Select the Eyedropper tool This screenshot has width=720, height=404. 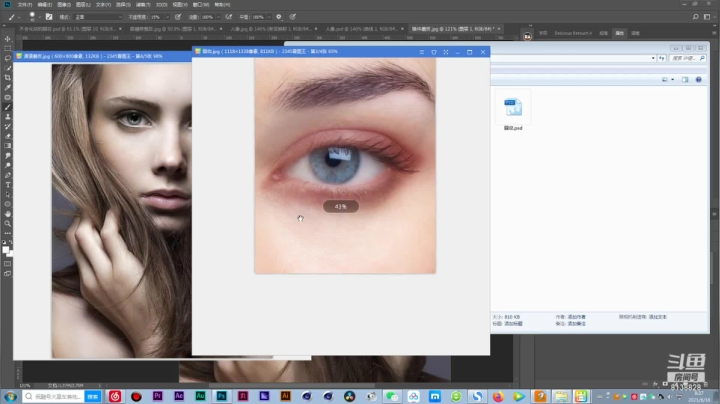coord(8,87)
